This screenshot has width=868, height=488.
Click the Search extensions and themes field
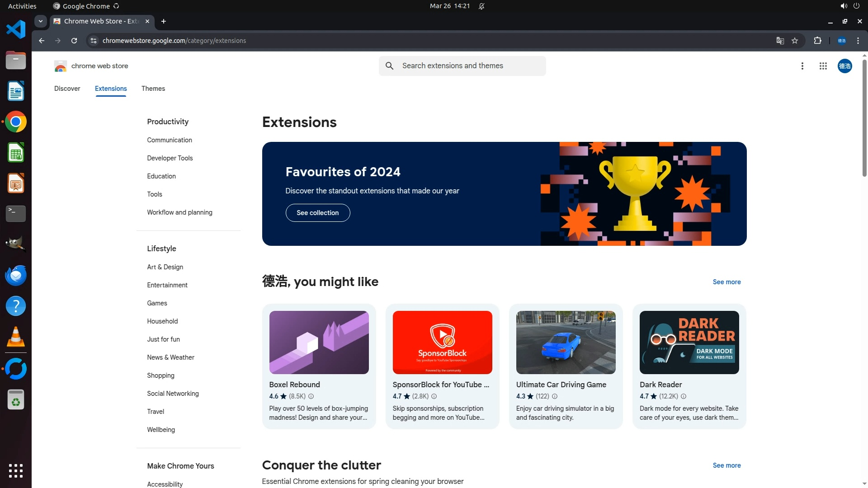[470, 66]
